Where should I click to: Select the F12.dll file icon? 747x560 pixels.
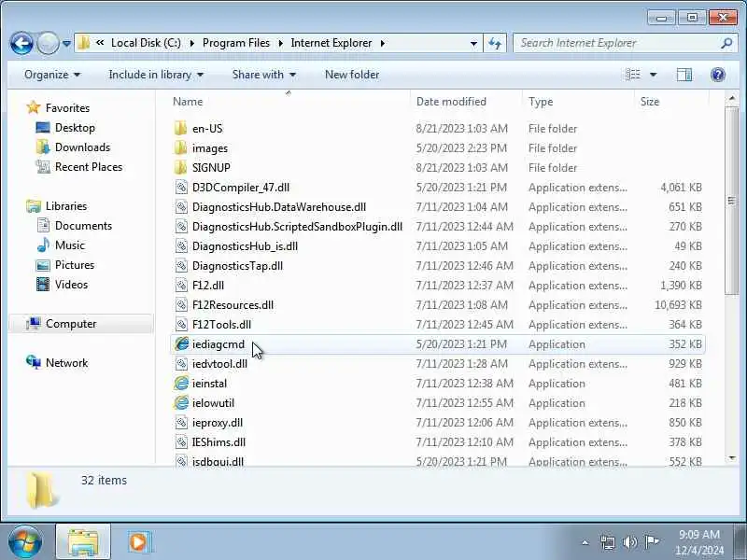click(180, 285)
